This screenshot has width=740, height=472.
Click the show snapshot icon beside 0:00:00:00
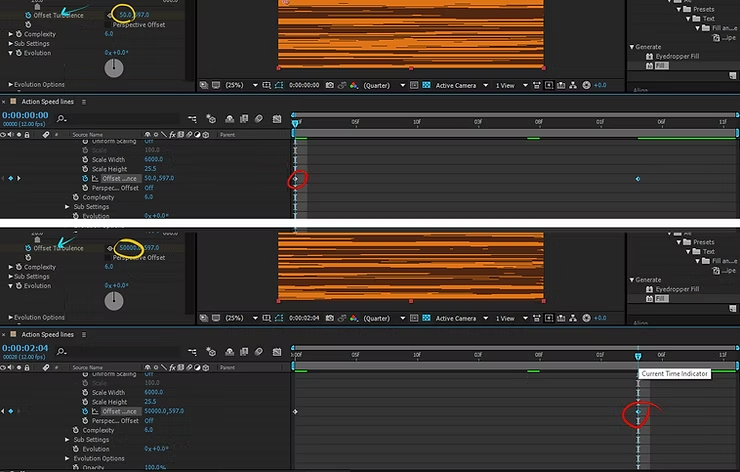pyautogui.click(x=342, y=85)
